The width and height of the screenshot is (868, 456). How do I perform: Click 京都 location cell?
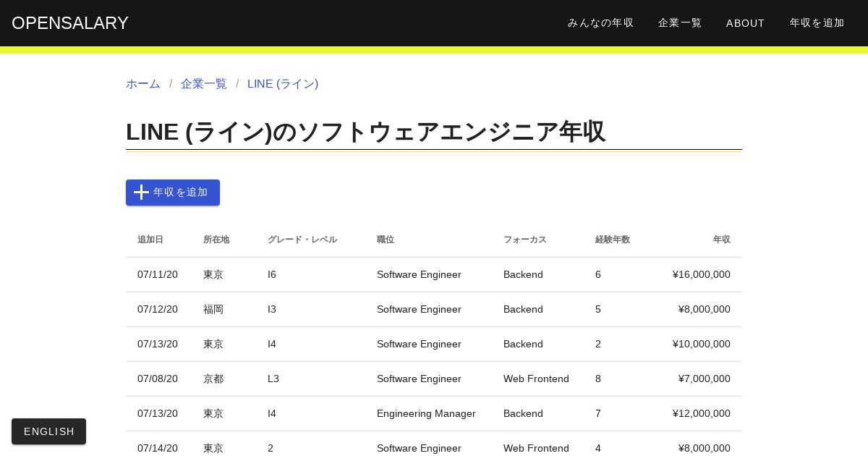point(213,379)
